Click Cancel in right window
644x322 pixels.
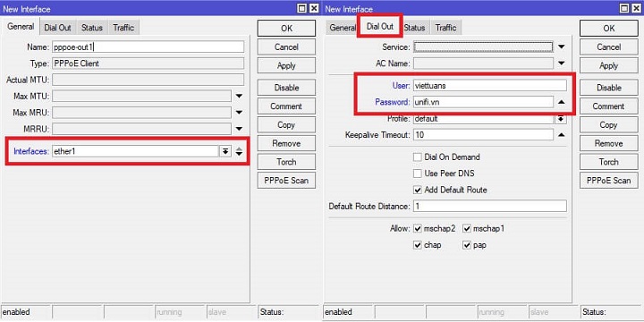click(609, 47)
